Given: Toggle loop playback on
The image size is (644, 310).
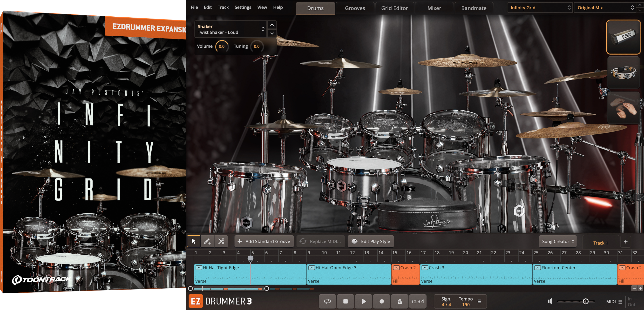Looking at the screenshot, I should (x=327, y=301).
